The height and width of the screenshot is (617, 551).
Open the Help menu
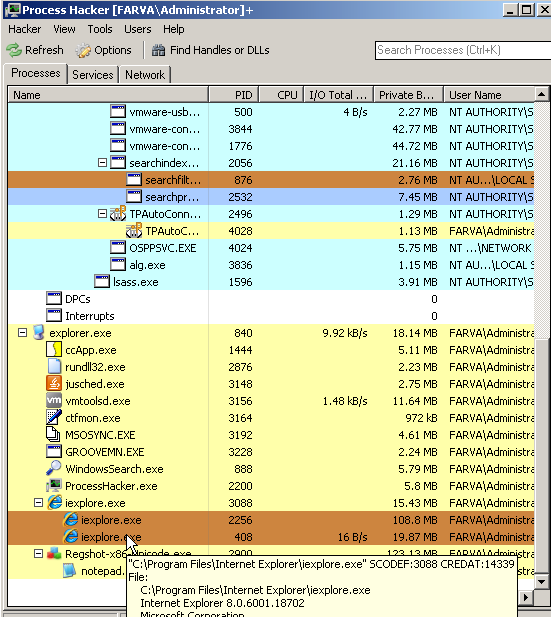click(x=174, y=29)
